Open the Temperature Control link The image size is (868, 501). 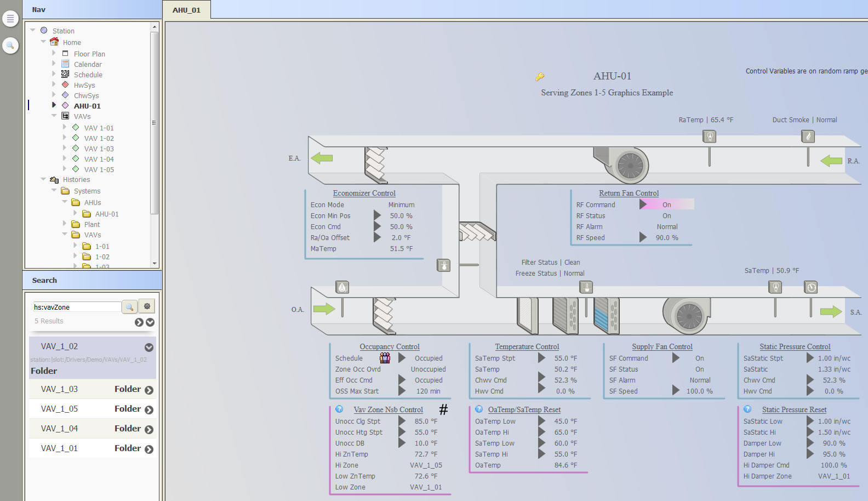coord(527,346)
